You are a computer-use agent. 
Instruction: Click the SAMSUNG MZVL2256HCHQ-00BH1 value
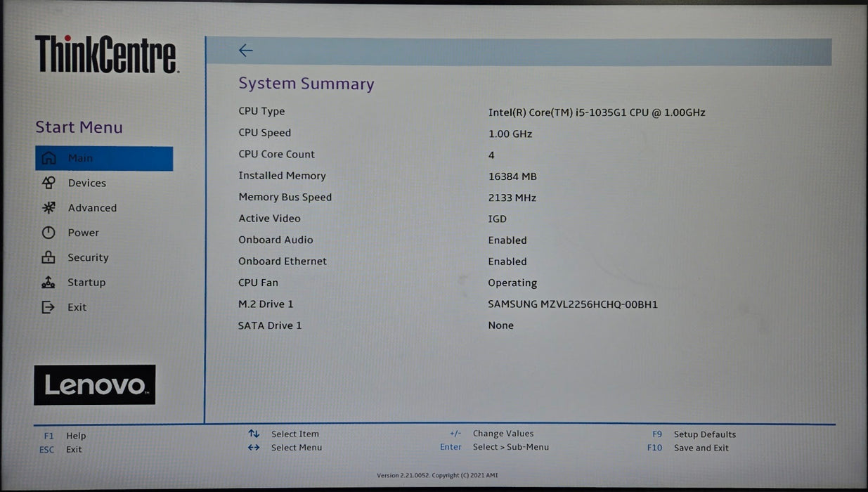pyautogui.click(x=573, y=304)
